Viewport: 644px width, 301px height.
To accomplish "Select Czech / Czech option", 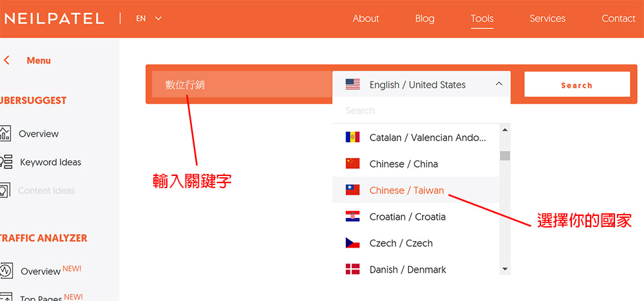I will point(415,243).
